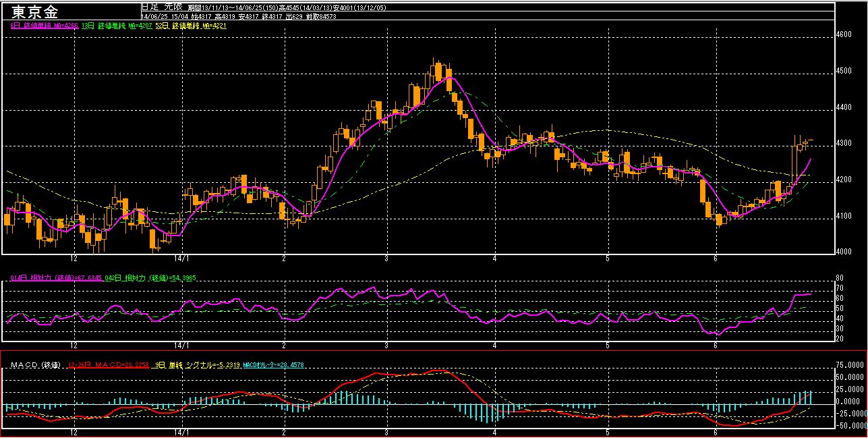This screenshot has width=868, height=438.
Task: Select the 52日 moving average legend label
Action: coord(191,25)
